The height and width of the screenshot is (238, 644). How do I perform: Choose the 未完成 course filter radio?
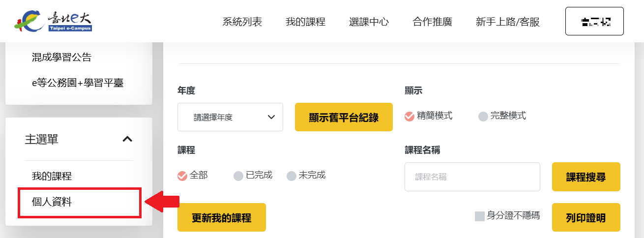(x=292, y=176)
